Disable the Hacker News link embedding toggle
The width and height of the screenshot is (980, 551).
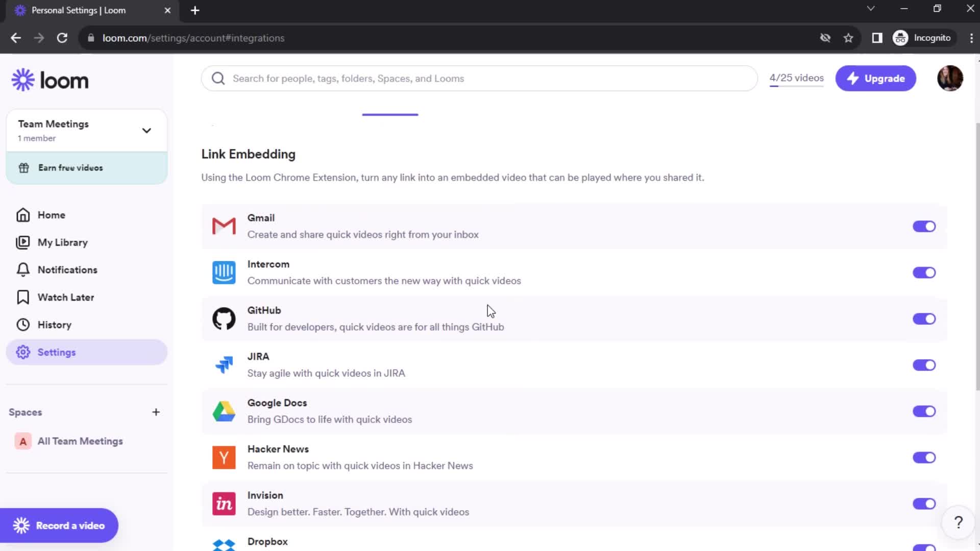click(x=925, y=458)
